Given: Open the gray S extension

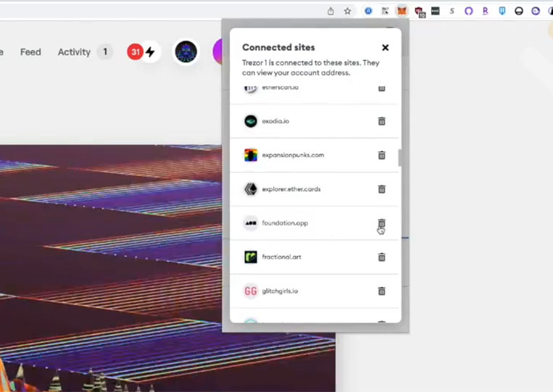Looking at the screenshot, I should coord(452,12).
